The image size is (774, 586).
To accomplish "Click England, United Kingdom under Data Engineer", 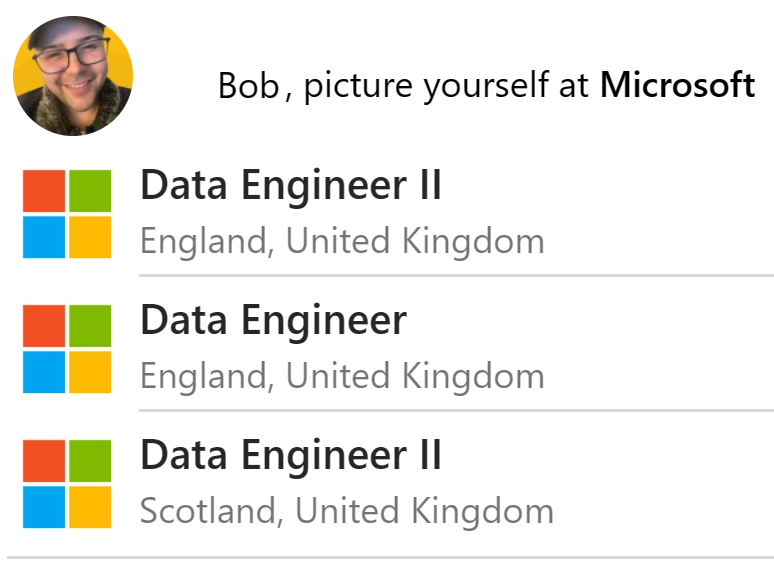I will (x=342, y=376).
